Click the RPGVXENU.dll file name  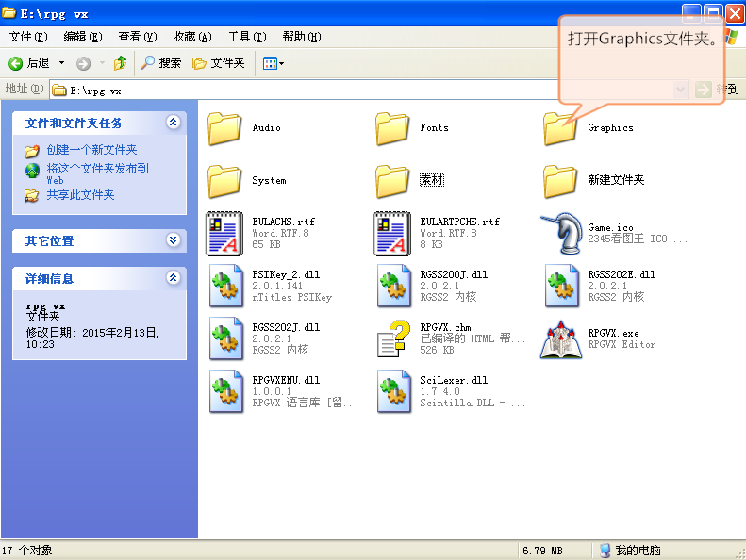click(286, 380)
